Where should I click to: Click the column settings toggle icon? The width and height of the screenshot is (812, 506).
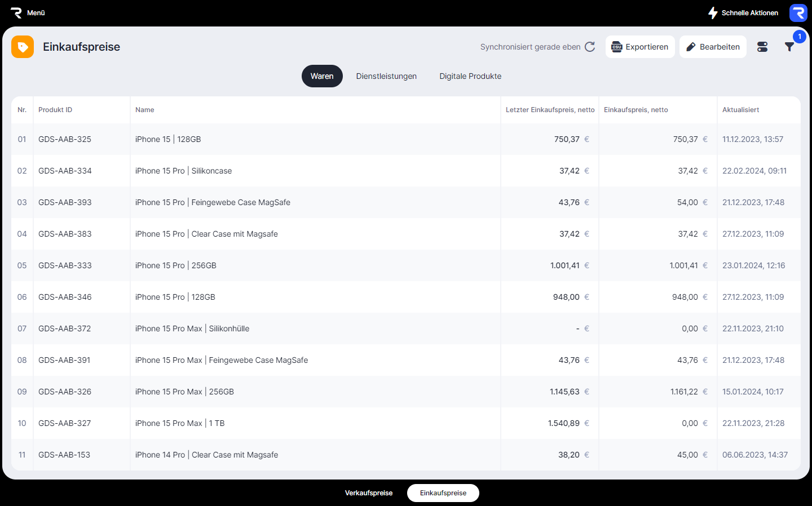762,47
